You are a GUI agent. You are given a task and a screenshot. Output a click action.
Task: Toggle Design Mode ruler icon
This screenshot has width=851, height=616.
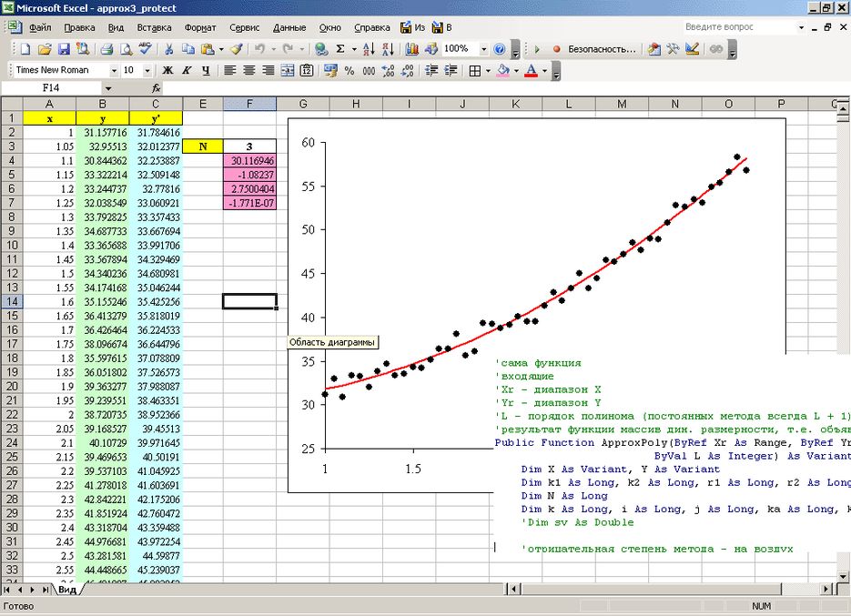pos(692,49)
